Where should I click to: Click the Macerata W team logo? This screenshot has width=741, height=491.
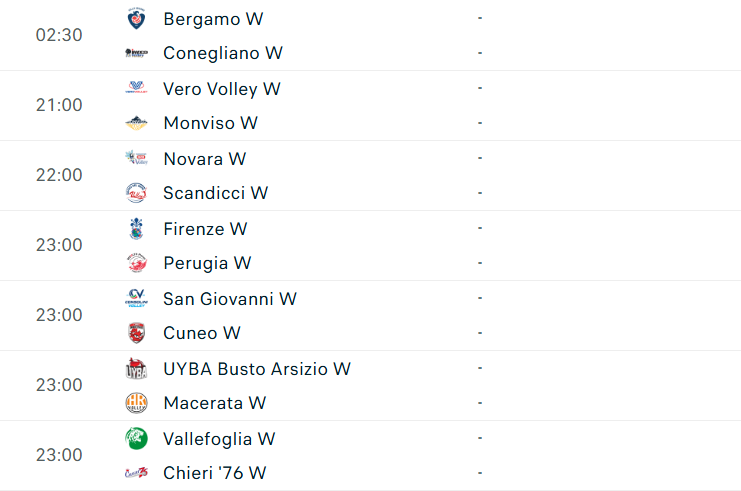[x=136, y=403]
